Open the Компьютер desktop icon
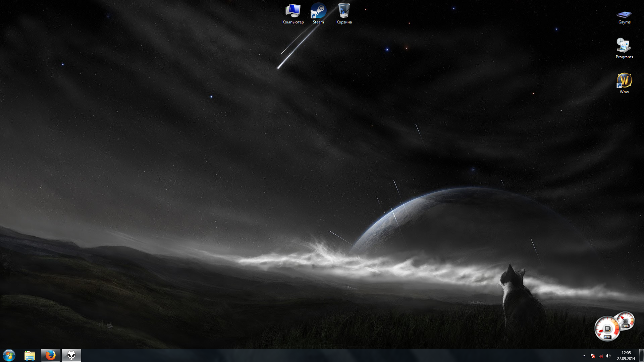This screenshot has height=362, width=644. (293, 11)
